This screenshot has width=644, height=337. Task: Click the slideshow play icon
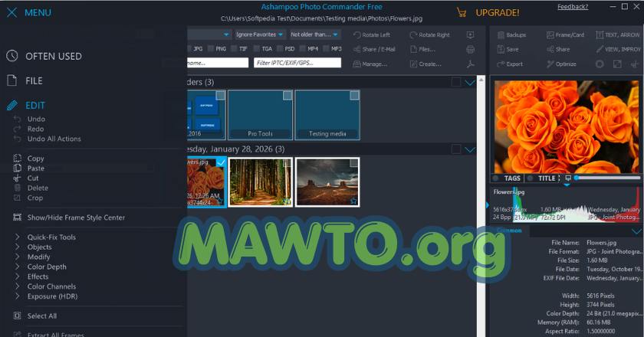(470, 35)
